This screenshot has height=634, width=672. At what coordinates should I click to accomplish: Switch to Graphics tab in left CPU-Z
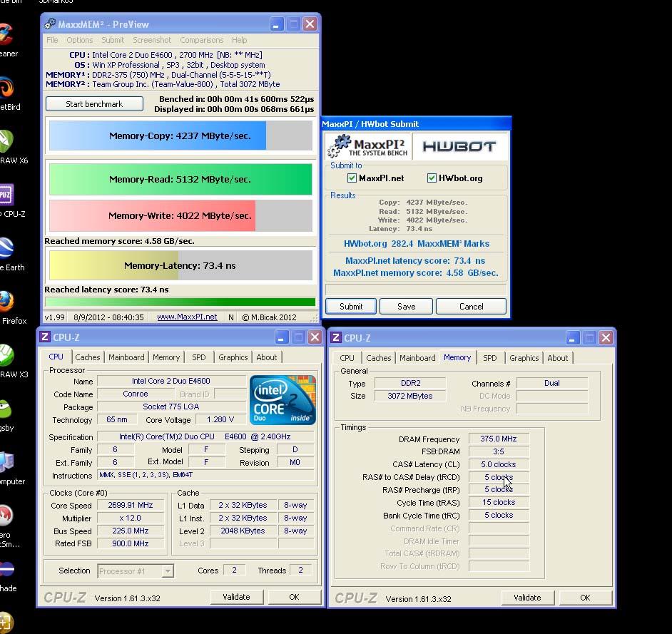pos(233,357)
